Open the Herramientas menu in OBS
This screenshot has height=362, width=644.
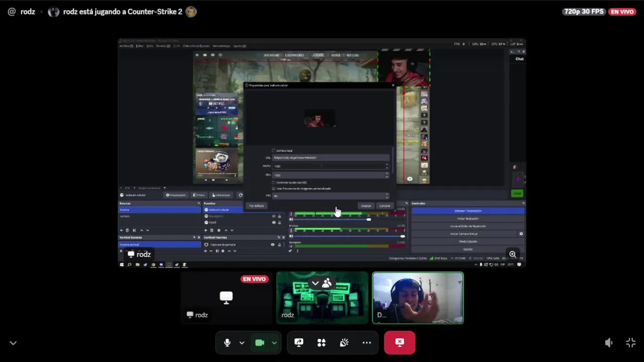click(221, 46)
